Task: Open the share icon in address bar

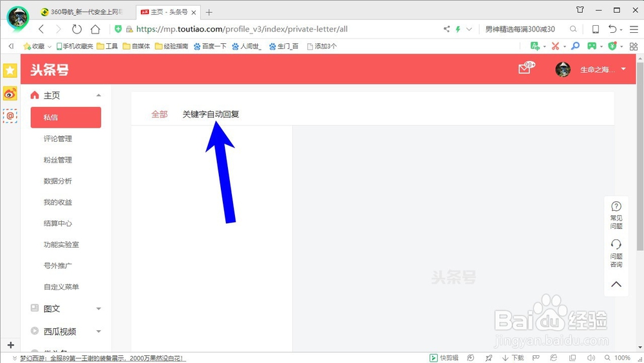Action: (x=446, y=29)
